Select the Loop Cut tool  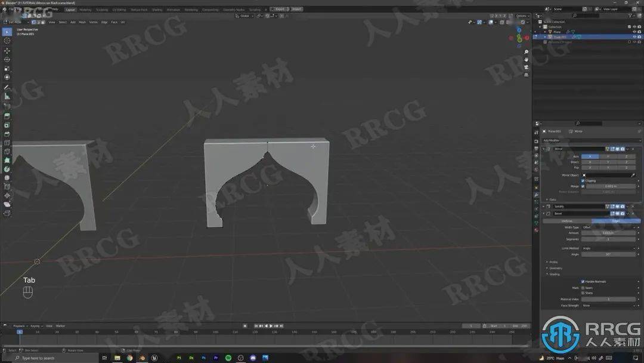[x=7, y=143]
